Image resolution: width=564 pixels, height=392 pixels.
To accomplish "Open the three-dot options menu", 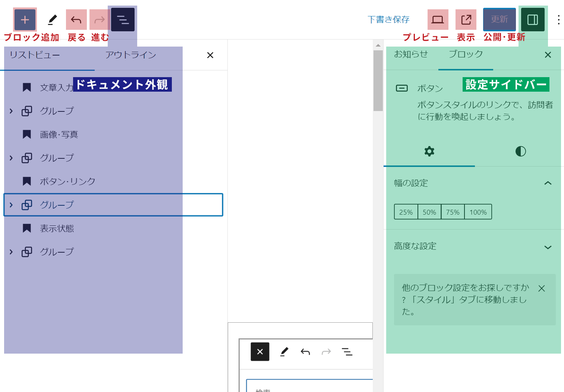I will 558,20.
